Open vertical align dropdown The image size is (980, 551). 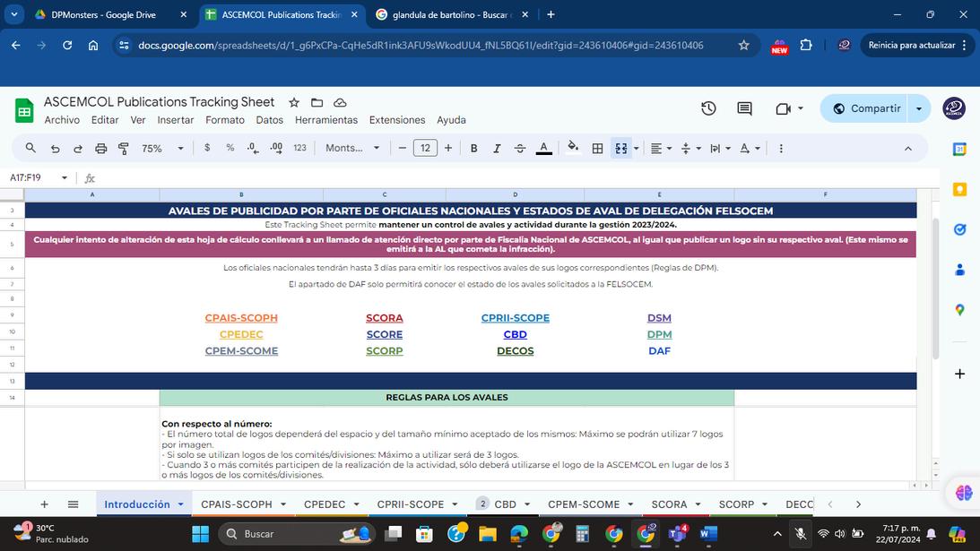click(x=690, y=148)
